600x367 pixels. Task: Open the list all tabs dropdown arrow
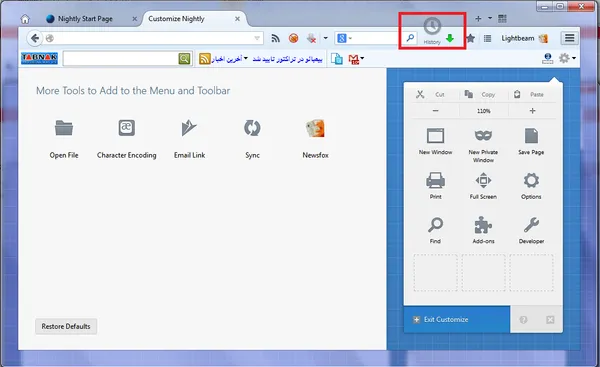pos(490,18)
